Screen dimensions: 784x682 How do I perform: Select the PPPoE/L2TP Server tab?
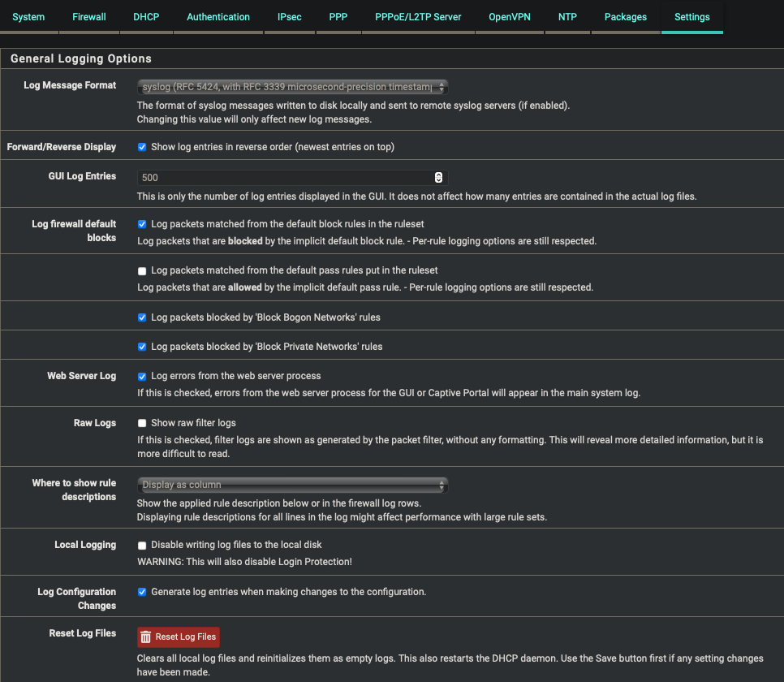click(x=418, y=17)
